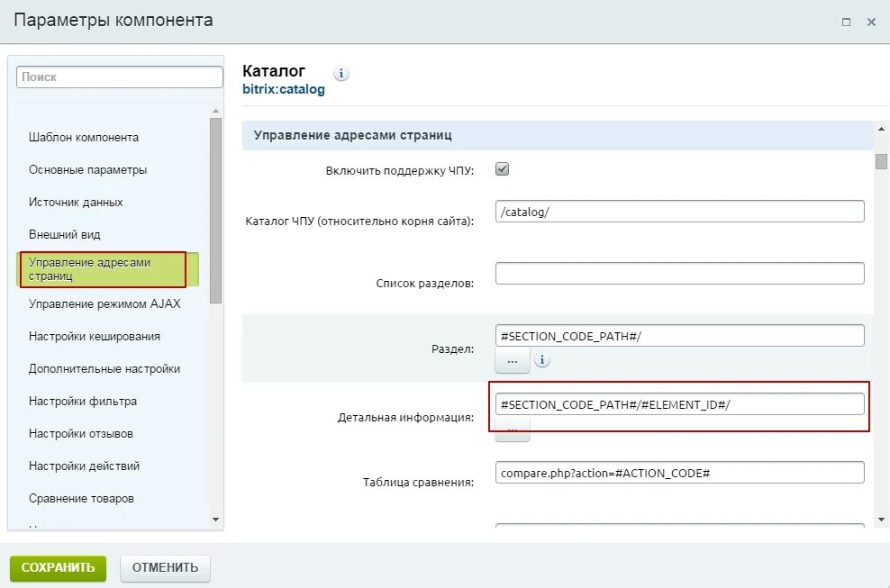Select Основные параметры in sidebar
Viewport: 890px width, 588px height.
click(x=88, y=169)
